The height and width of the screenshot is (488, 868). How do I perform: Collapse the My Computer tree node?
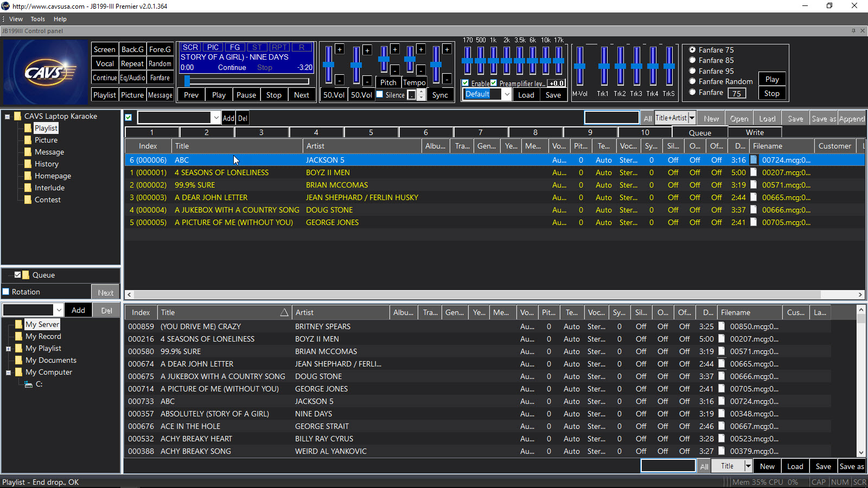click(x=8, y=373)
